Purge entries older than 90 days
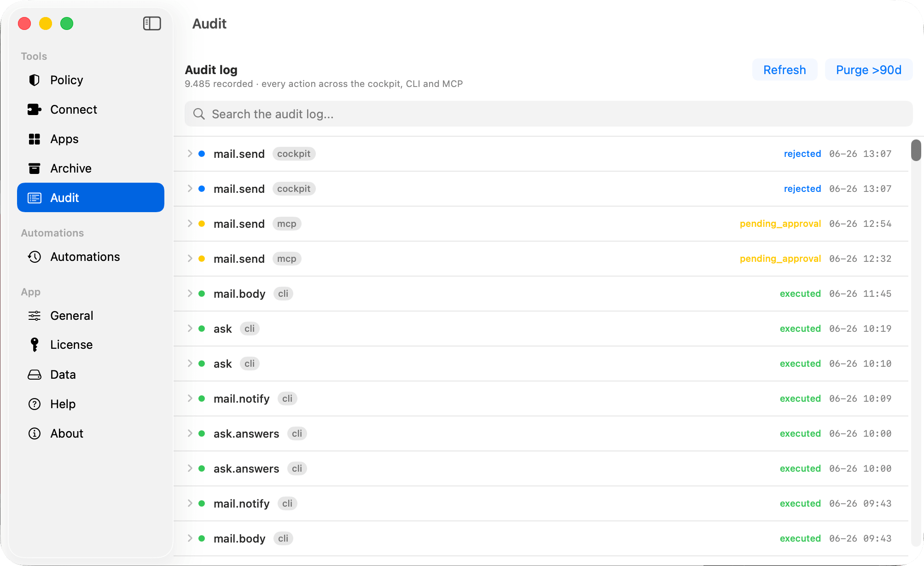The image size is (924, 566). coord(868,69)
